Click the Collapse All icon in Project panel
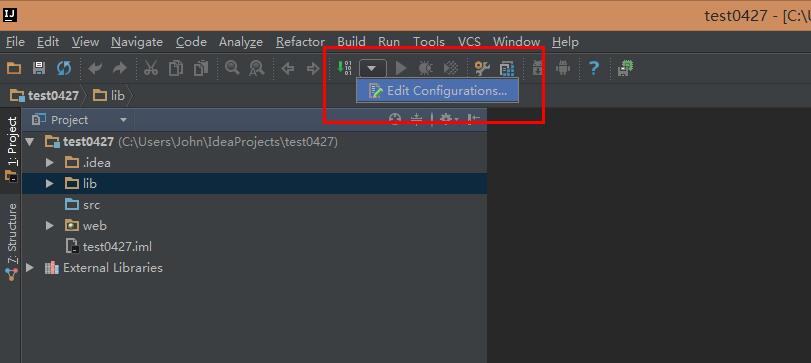Image resolution: width=811 pixels, height=363 pixels. coord(416,119)
